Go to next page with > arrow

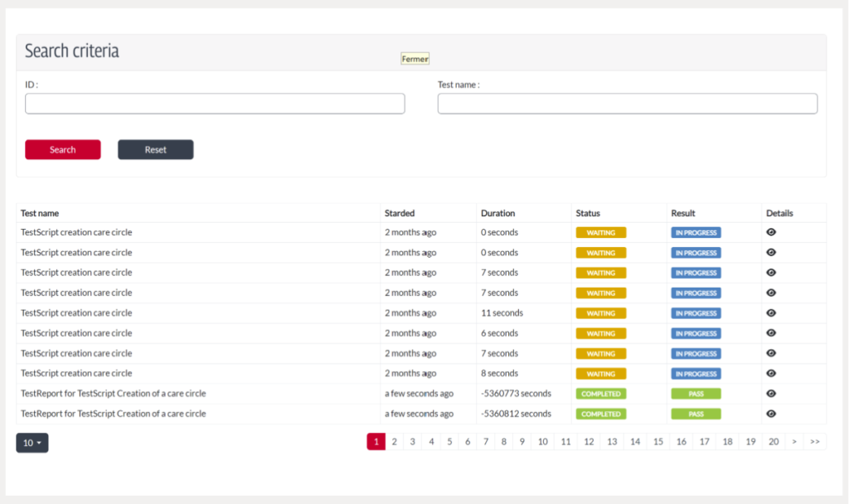pyautogui.click(x=794, y=442)
